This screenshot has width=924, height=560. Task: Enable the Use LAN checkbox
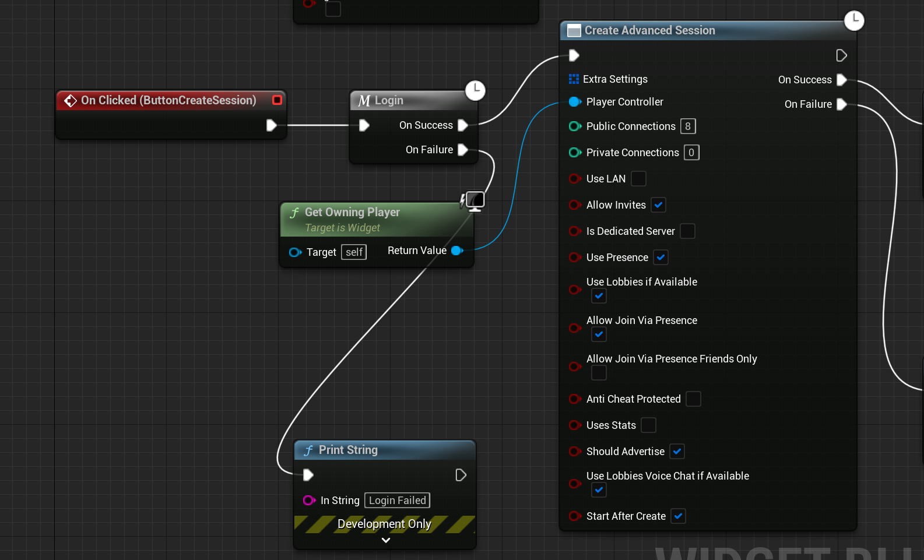[638, 179]
